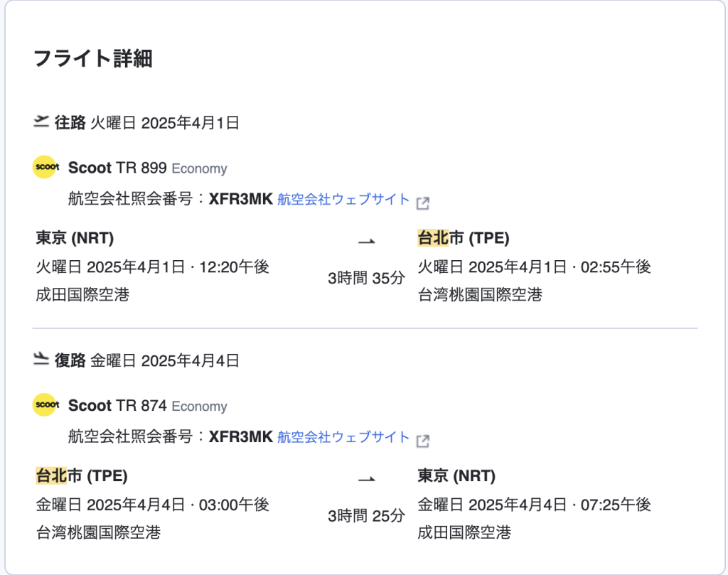Select booking reference XFR3MK under TR 899
Viewport: 728px width, 575px height.
coord(240,200)
